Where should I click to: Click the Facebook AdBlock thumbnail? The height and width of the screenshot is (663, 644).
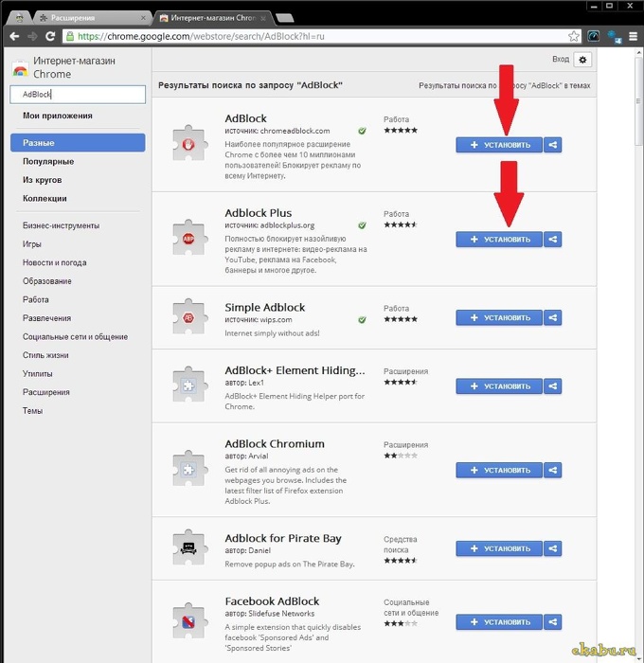click(x=189, y=620)
